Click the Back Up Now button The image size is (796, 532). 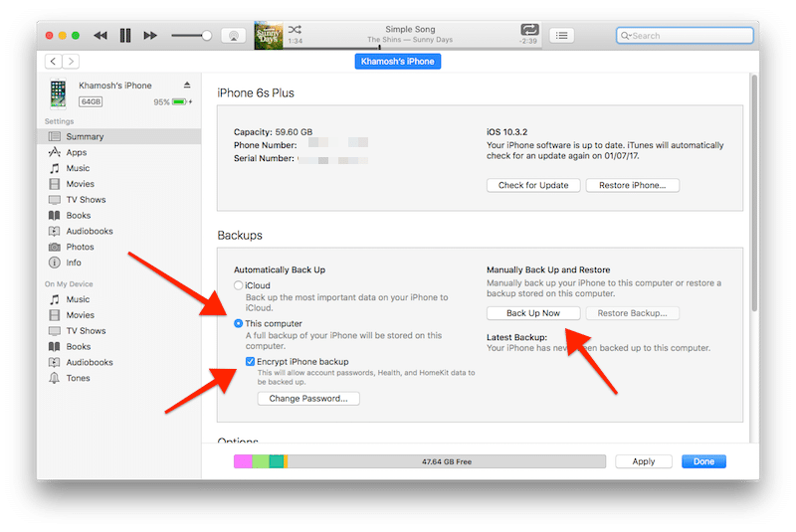tap(532, 313)
